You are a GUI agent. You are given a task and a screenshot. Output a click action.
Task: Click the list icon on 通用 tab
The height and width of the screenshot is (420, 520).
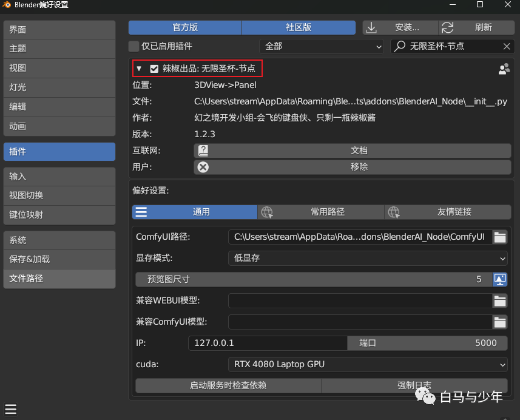[x=141, y=212]
